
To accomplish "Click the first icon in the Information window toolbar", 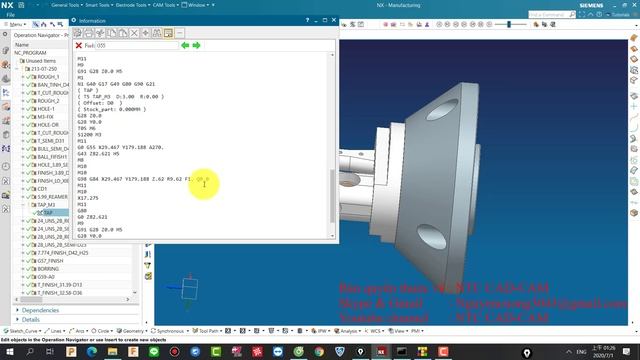I will point(77,33).
